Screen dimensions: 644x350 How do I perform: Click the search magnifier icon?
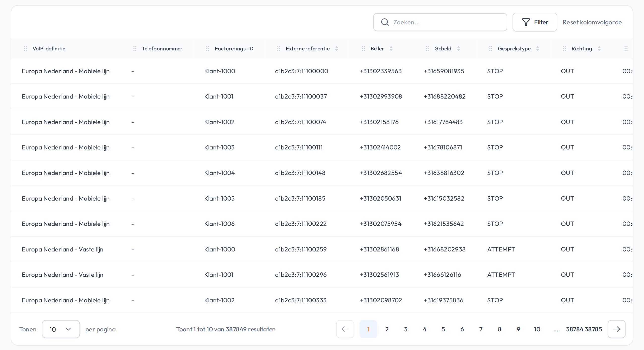pyautogui.click(x=385, y=22)
